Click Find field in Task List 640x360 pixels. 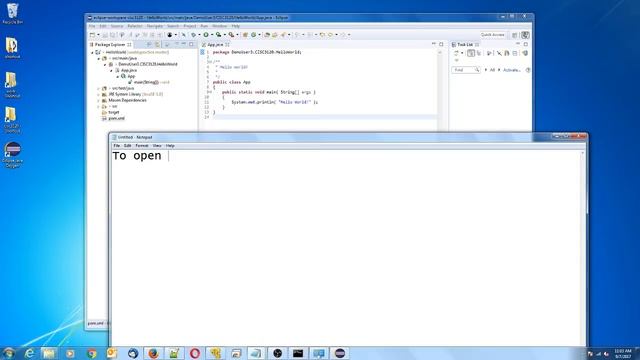click(465, 70)
